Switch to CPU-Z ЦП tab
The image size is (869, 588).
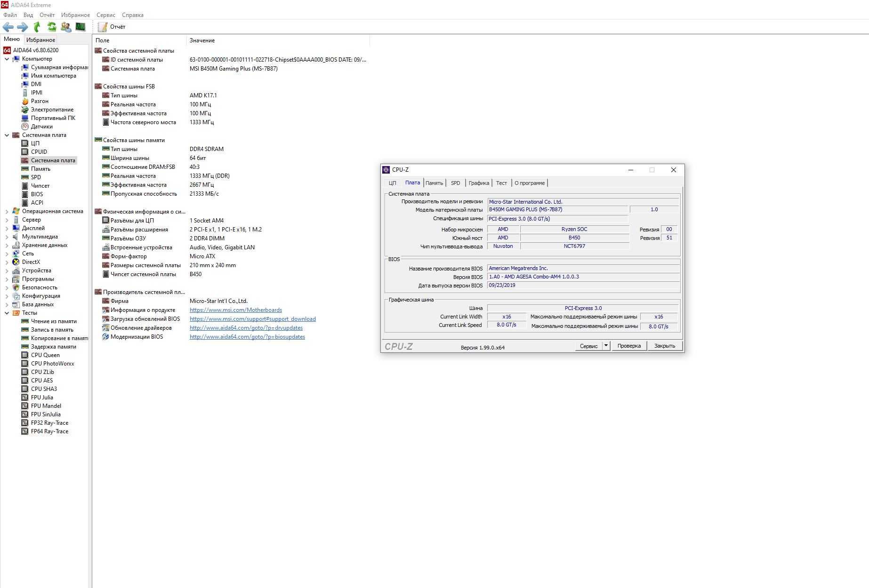[393, 183]
